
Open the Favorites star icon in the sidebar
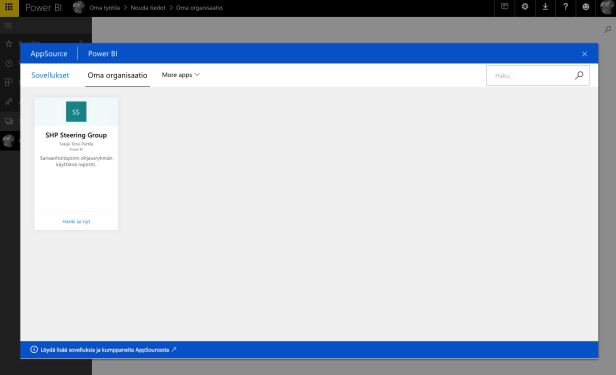tap(9, 44)
